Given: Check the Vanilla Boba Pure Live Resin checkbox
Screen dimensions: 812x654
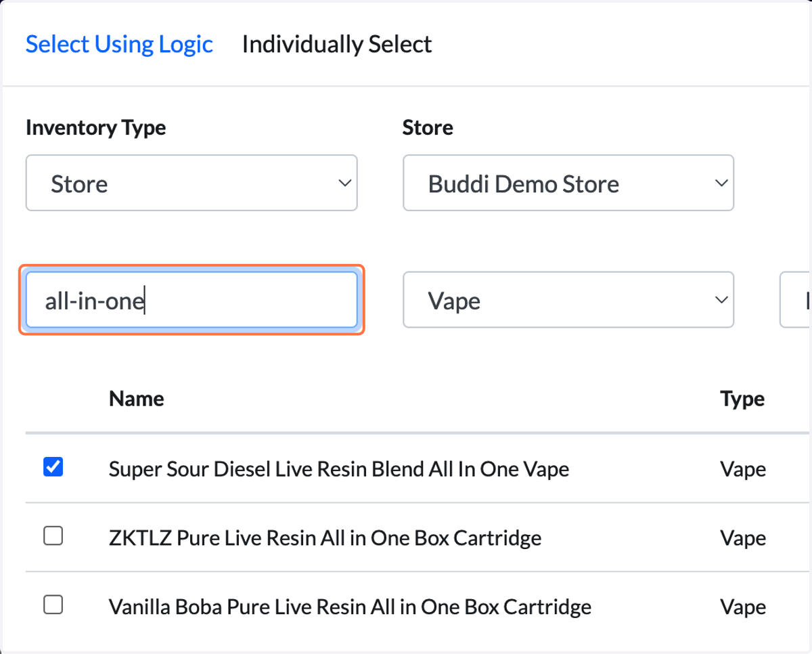Looking at the screenshot, I should point(53,605).
